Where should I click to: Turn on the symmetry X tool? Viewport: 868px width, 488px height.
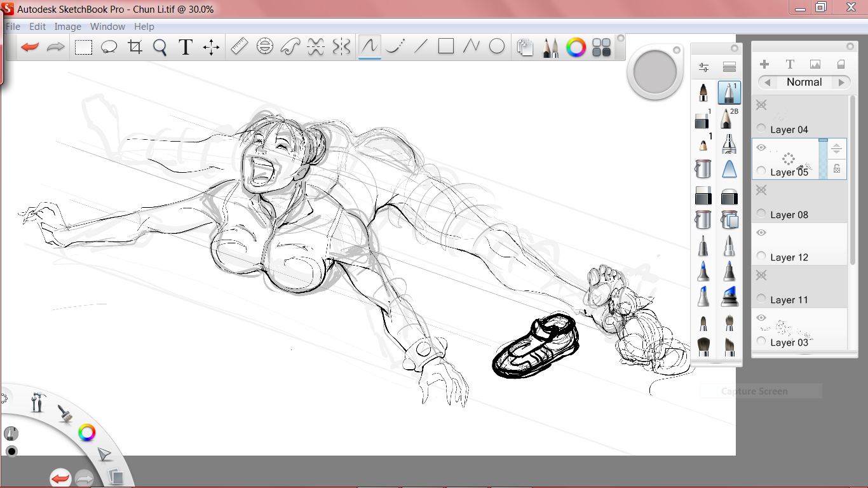click(316, 46)
